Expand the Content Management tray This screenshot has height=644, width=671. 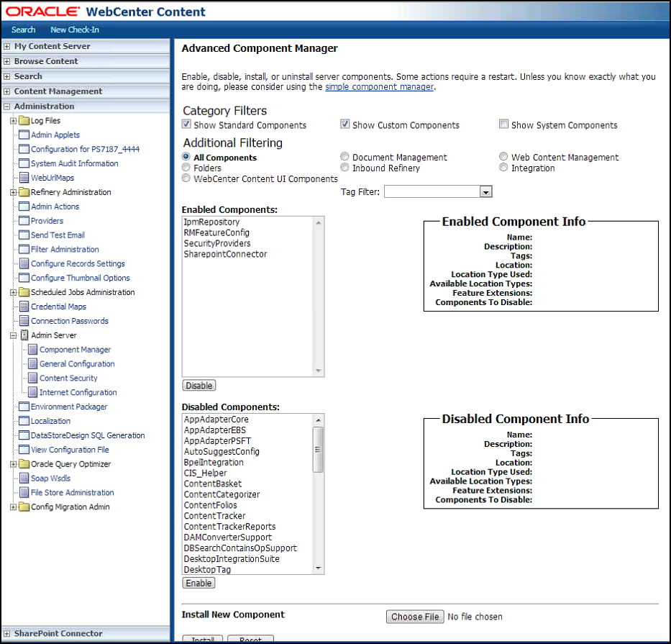tap(7, 91)
